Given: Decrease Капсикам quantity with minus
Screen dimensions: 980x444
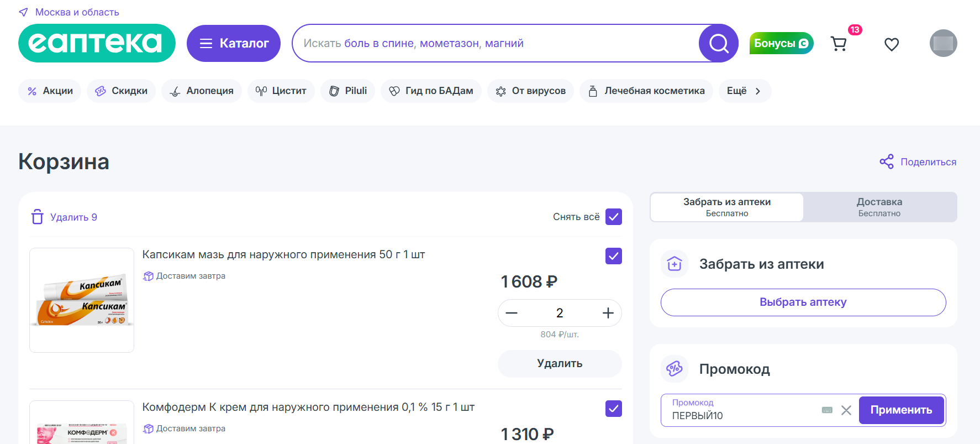Looking at the screenshot, I should 512,313.
